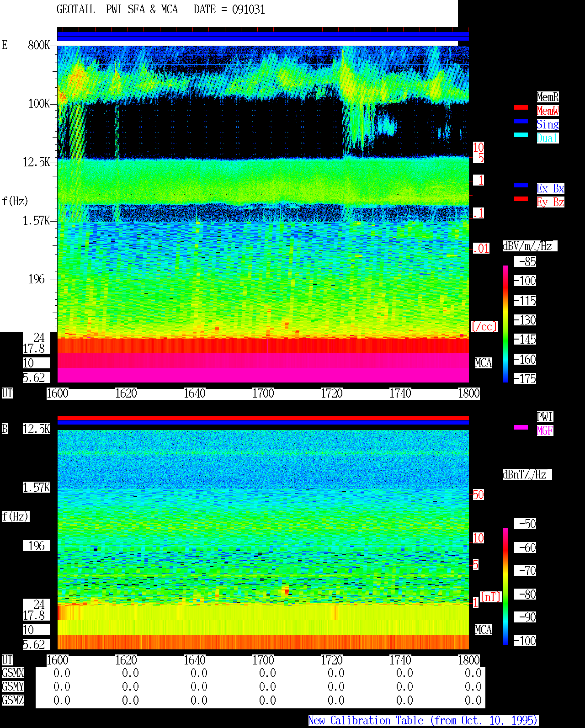Open the New Calibration Table link
585x728 pixels.
coord(423,721)
